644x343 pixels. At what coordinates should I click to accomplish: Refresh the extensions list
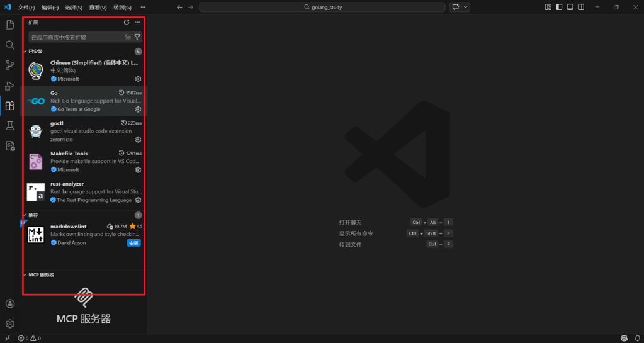pyautogui.click(x=127, y=22)
